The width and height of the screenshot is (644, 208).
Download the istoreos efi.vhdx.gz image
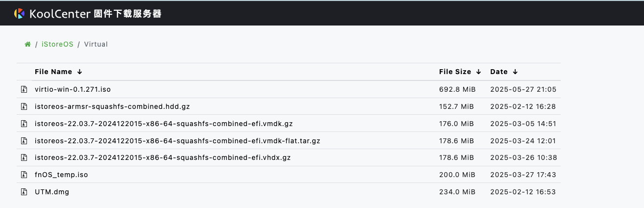(x=163, y=157)
